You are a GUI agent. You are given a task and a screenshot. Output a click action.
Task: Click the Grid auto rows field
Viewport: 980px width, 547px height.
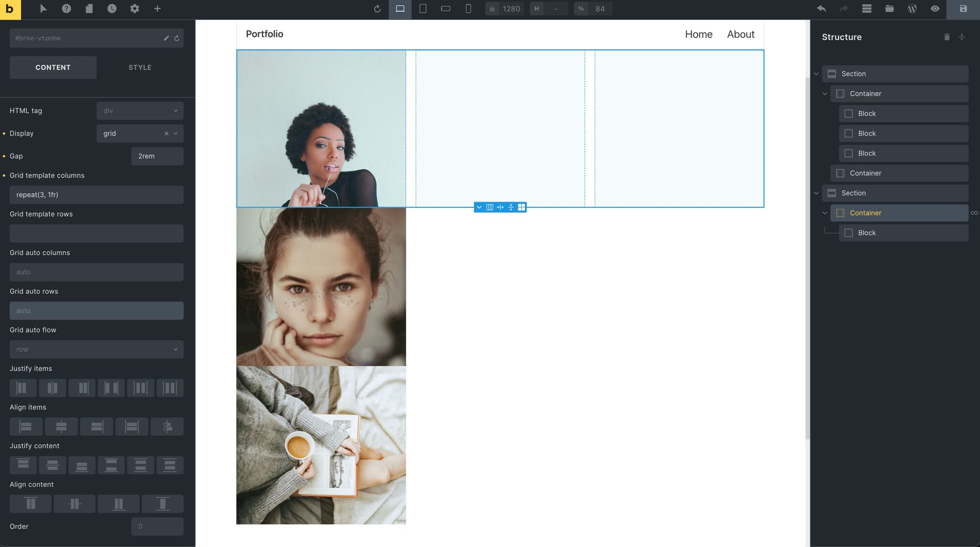(96, 311)
